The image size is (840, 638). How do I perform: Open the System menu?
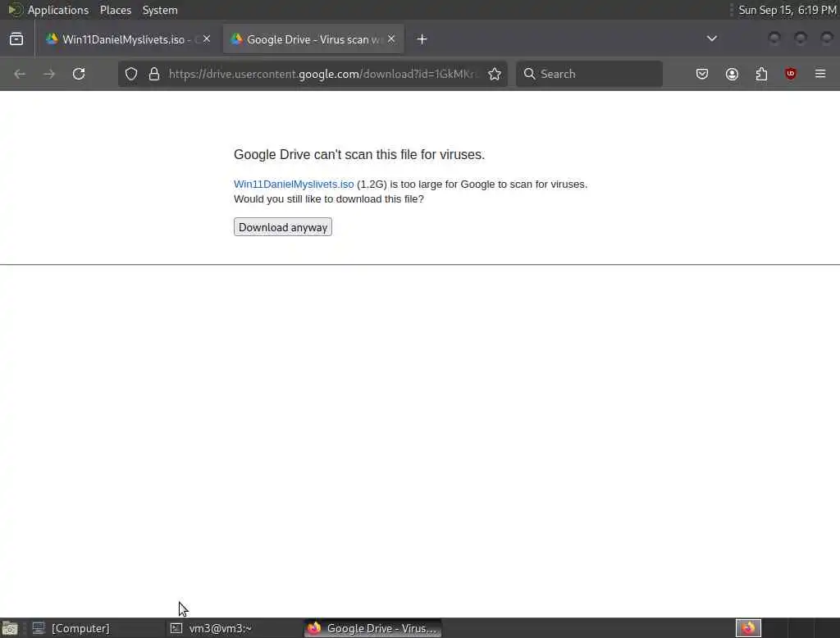coord(160,10)
